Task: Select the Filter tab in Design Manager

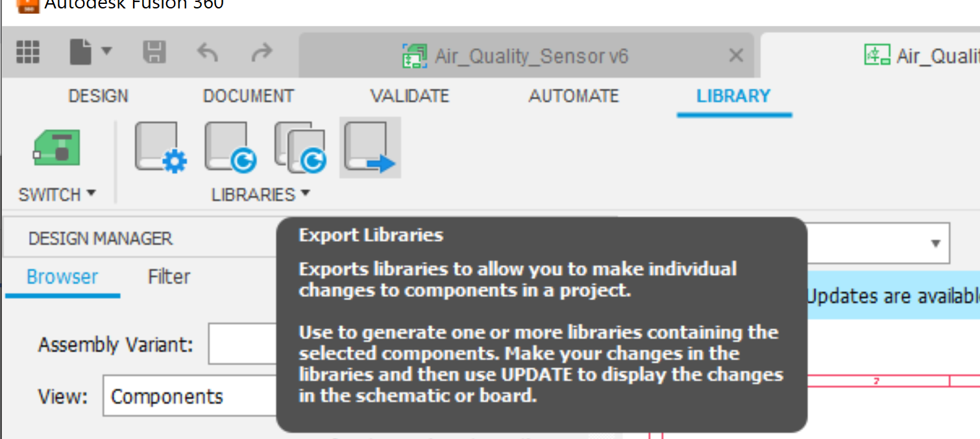Action: click(x=168, y=276)
